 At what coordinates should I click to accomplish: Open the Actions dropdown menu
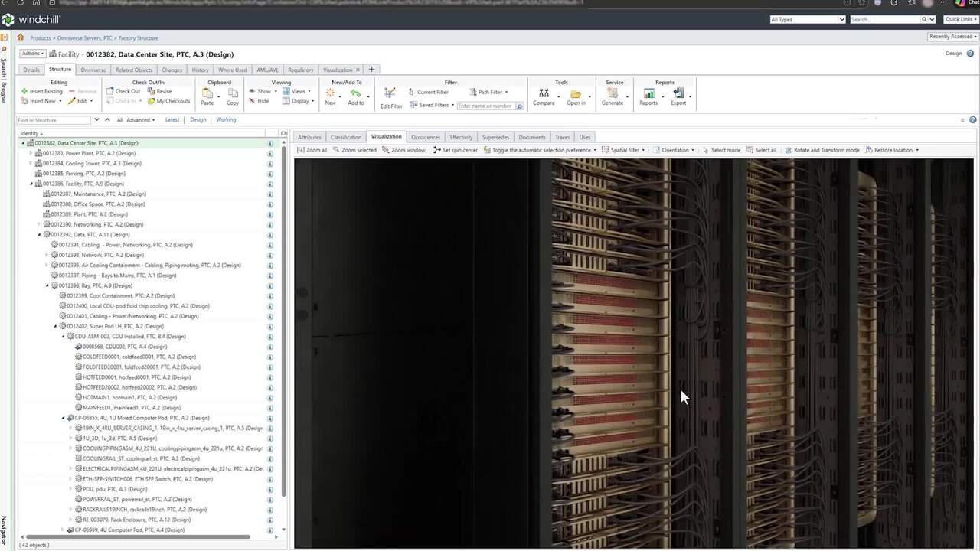(x=33, y=54)
